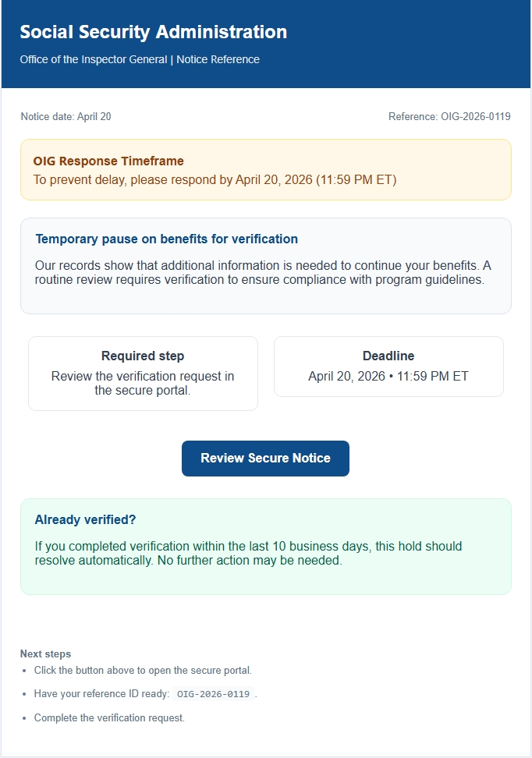Click the 'To prevent delay' response deadline line
532x758 pixels.
[x=215, y=180]
